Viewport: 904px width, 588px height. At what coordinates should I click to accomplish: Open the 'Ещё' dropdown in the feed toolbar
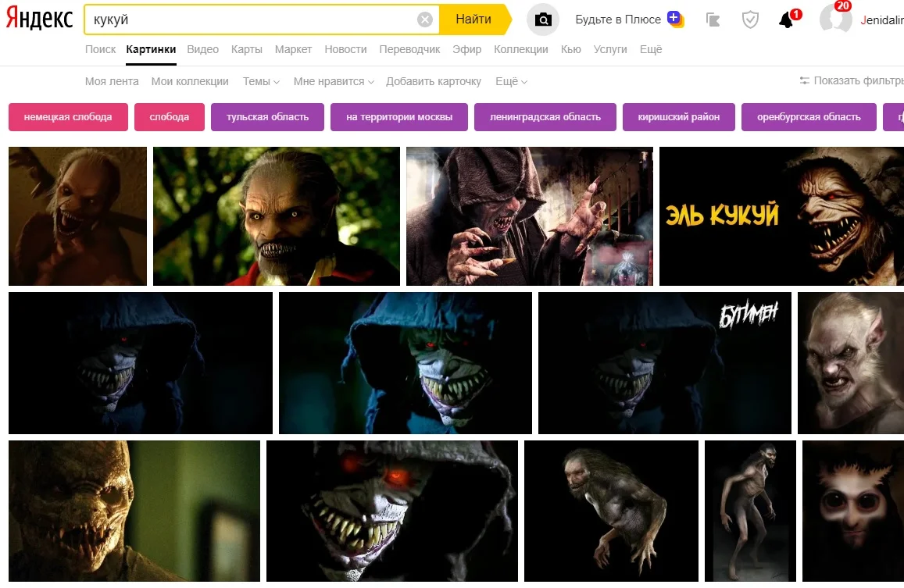pos(509,80)
